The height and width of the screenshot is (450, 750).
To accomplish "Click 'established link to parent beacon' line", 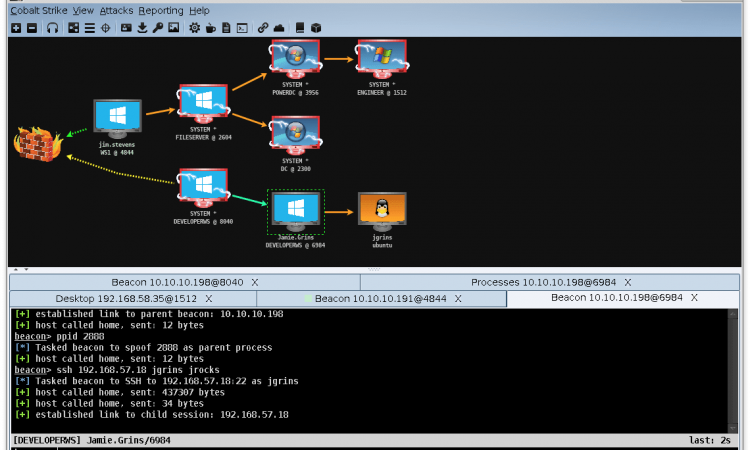I will click(149, 314).
